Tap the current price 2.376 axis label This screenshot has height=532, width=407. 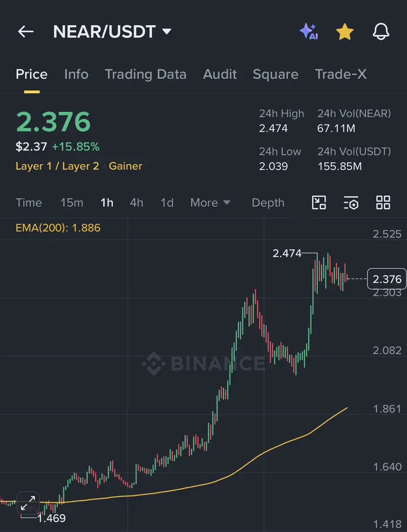387,279
